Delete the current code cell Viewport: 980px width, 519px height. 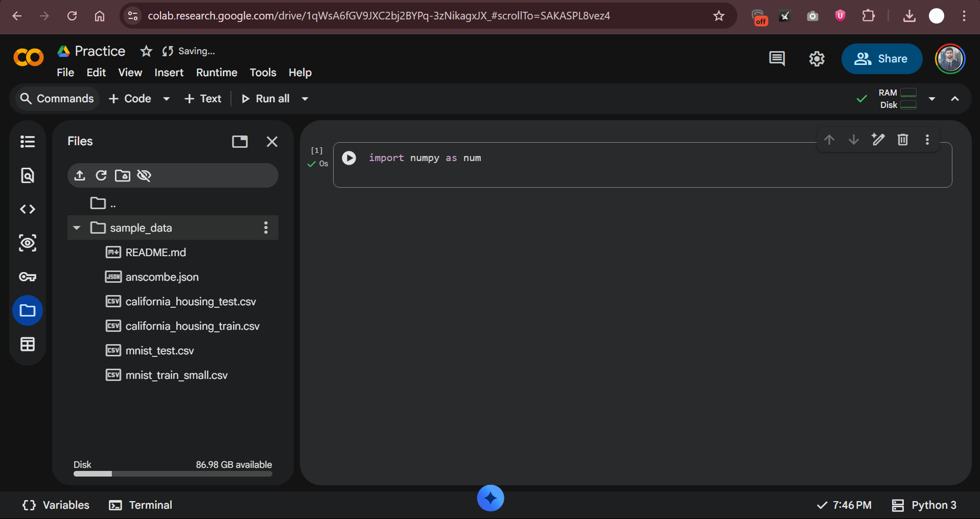(903, 140)
